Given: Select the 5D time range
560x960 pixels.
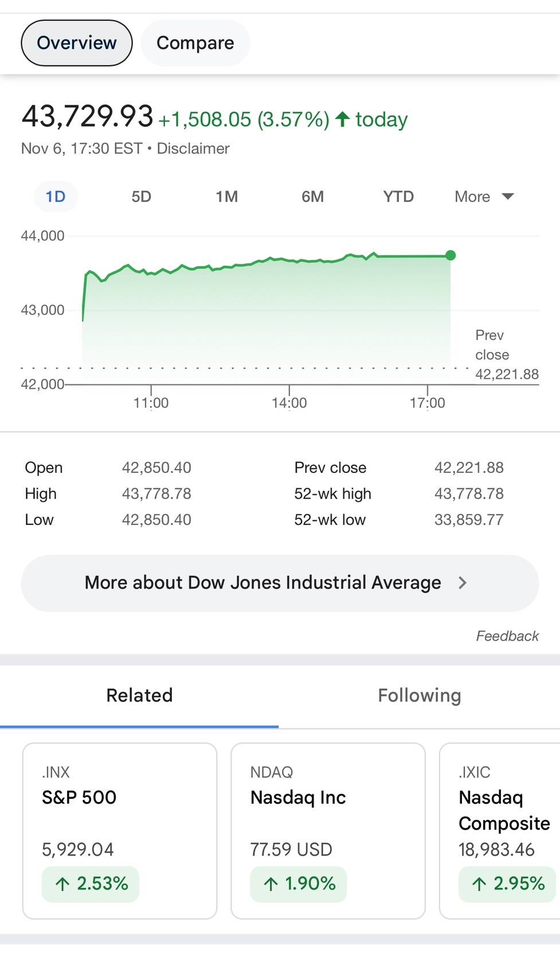Looking at the screenshot, I should tap(141, 197).
